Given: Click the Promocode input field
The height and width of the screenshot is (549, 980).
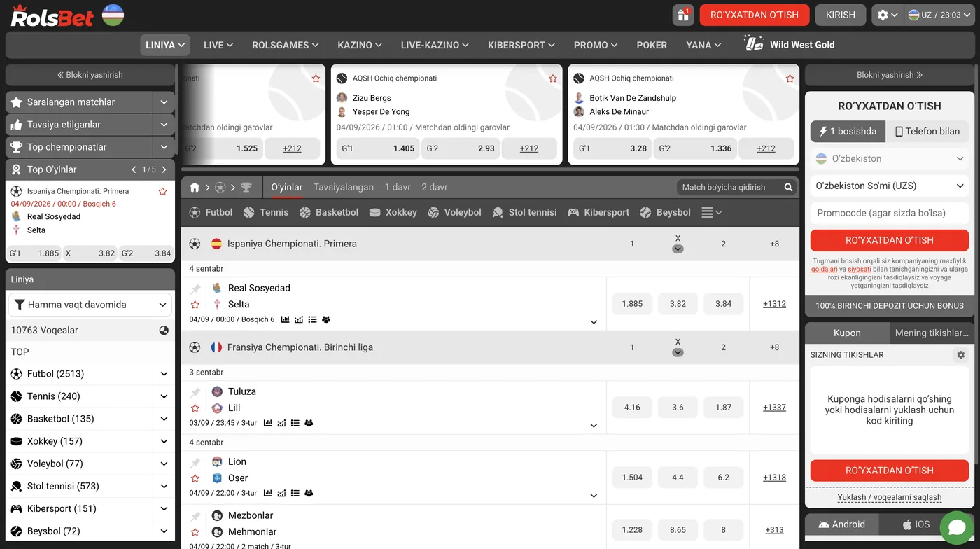Looking at the screenshot, I should 890,213.
